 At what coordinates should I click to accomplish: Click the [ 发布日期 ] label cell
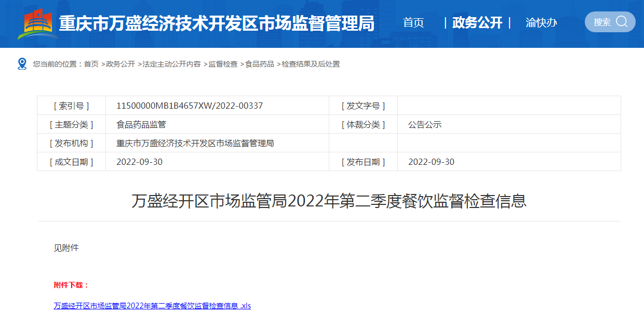364,162
